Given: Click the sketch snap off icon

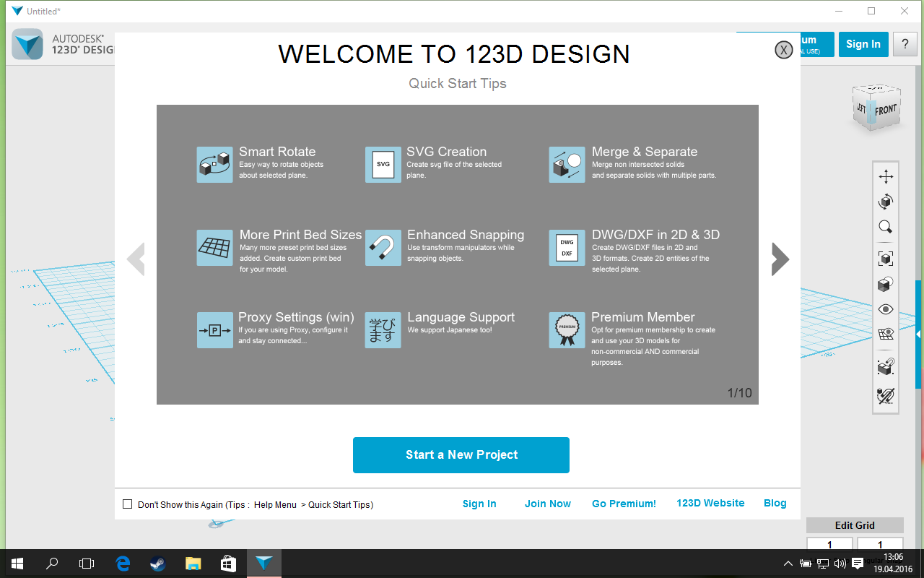Looking at the screenshot, I should (x=886, y=395).
